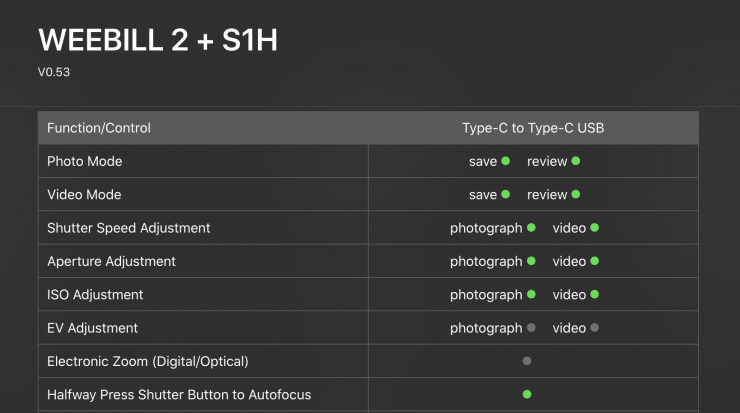Click the green dot beside Photo Mode review

coord(576,161)
